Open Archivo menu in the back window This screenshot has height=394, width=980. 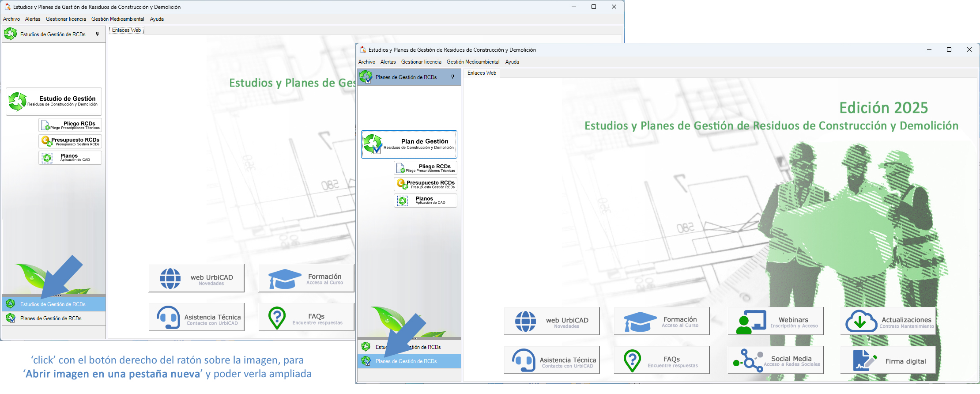pos(11,19)
